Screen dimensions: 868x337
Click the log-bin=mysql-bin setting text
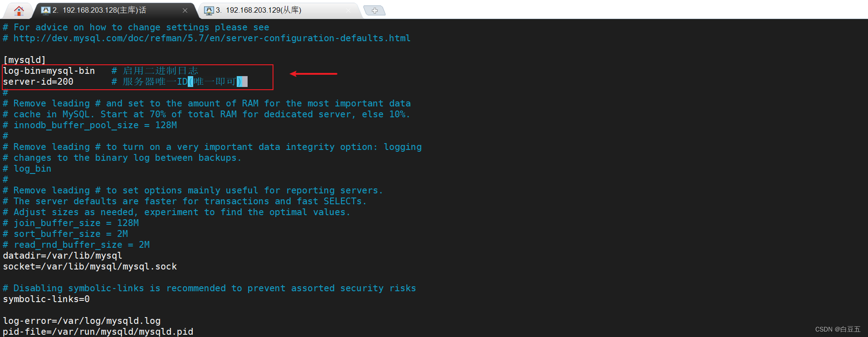click(49, 71)
